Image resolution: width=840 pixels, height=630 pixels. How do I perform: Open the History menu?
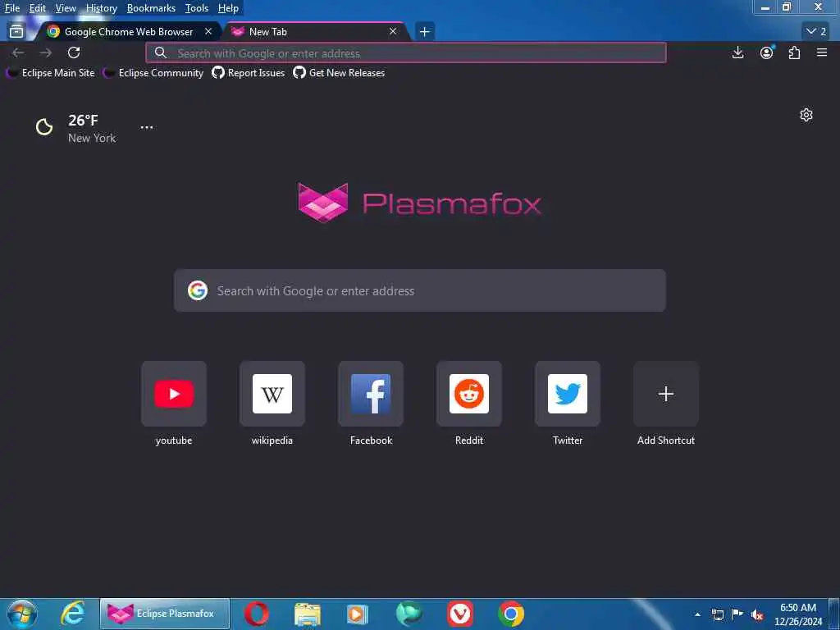point(101,8)
